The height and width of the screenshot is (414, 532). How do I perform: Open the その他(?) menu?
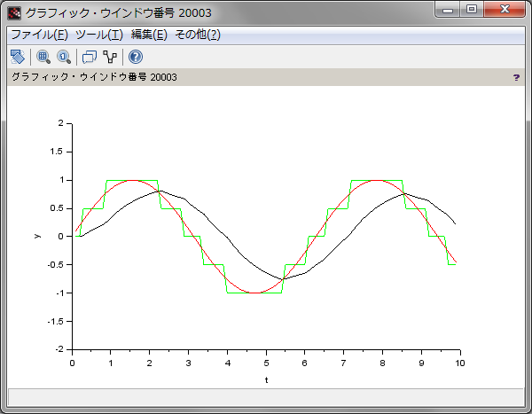pyautogui.click(x=197, y=35)
